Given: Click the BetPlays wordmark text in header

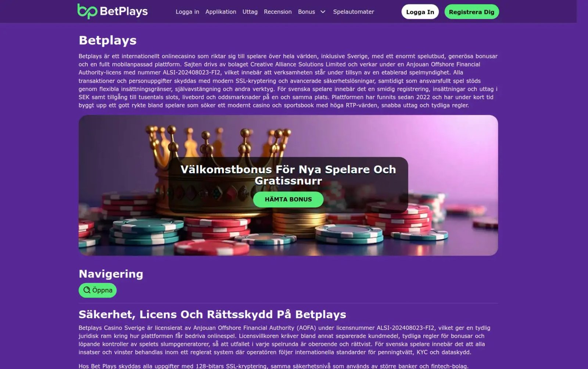Looking at the screenshot, I should click(x=124, y=11).
